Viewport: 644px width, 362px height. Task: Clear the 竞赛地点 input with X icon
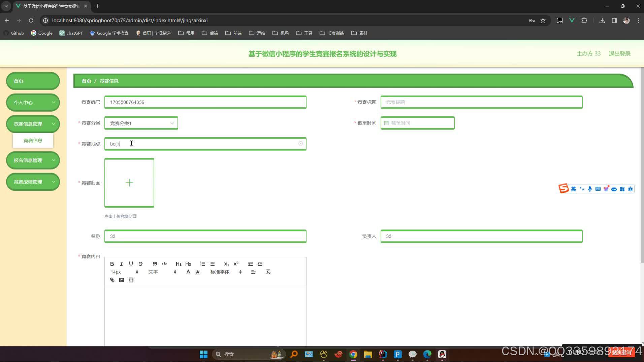click(300, 144)
